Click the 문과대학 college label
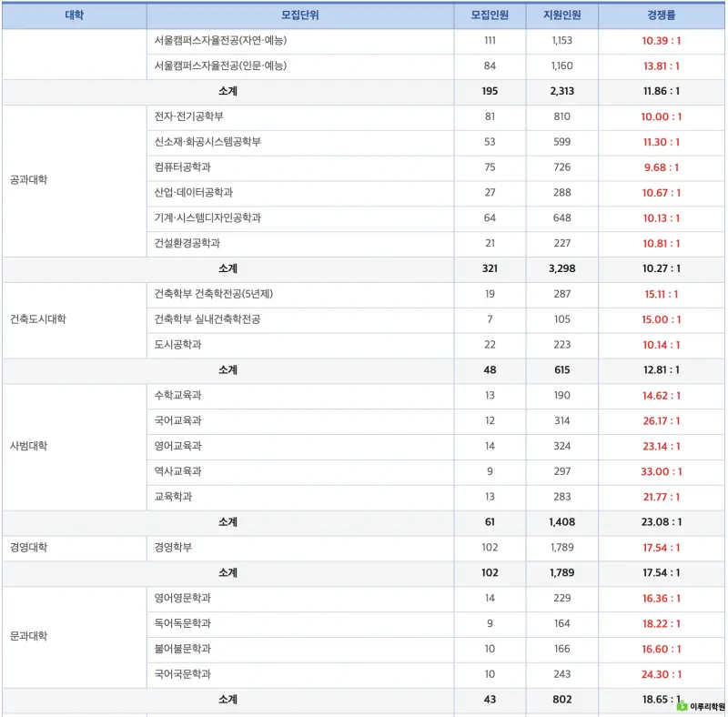Screen dimensions: 728x717 point(29,636)
